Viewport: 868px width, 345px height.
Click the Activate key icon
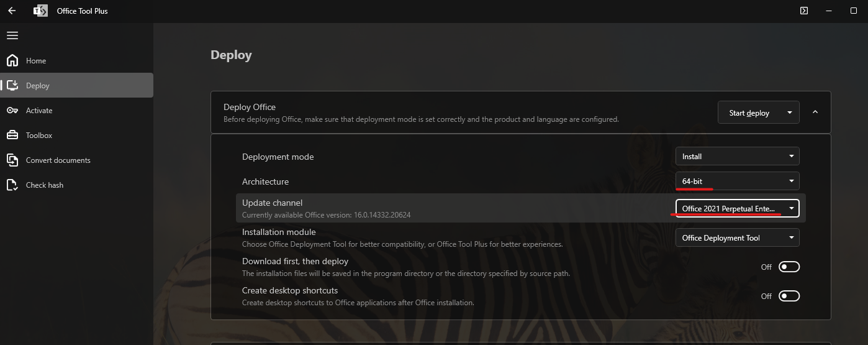pyautogui.click(x=12, y=110)
